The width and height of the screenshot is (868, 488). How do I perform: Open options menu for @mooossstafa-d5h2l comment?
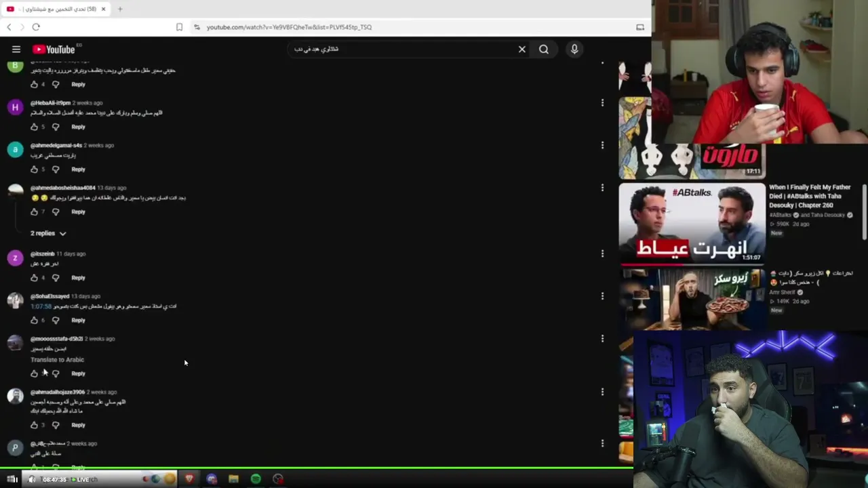pos(602,339)
